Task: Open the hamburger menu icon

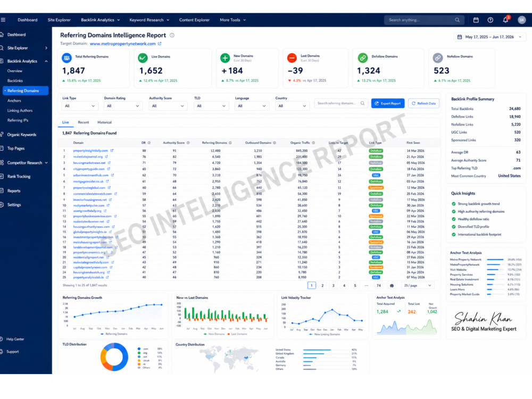Action: tap(3, 20)
